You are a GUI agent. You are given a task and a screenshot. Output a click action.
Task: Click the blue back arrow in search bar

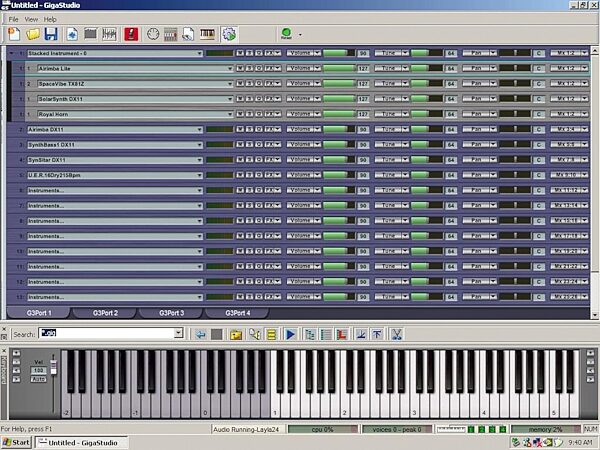200,335
